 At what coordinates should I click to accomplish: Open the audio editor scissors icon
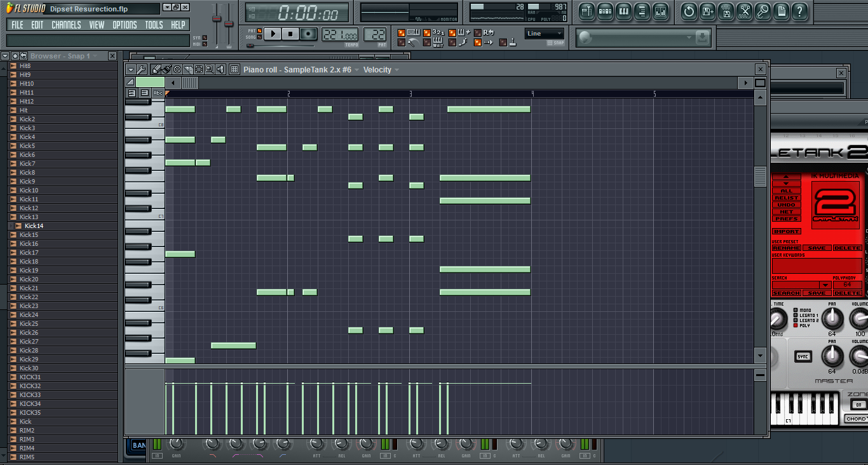pyautogui.click(x=745, y=11)
